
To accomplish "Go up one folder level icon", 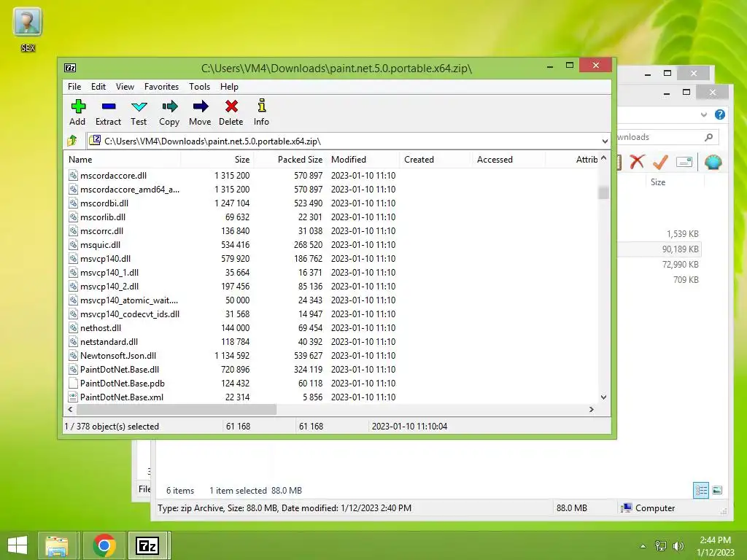I will (x=72, y=141).
